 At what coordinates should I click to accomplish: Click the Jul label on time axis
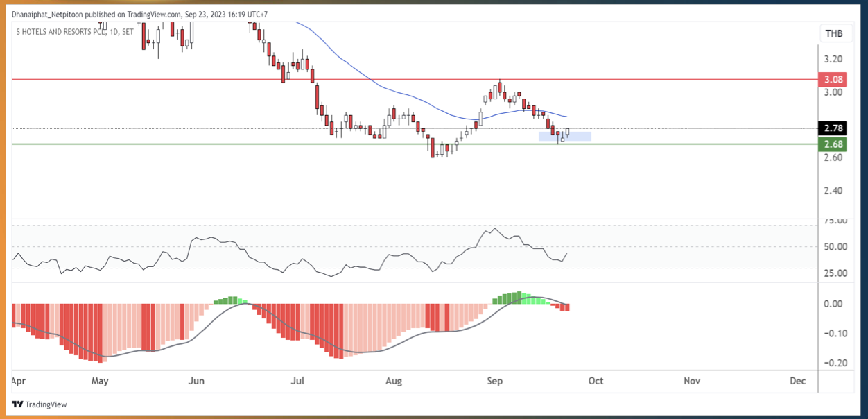pyautogui.click(x=297, y=381)
